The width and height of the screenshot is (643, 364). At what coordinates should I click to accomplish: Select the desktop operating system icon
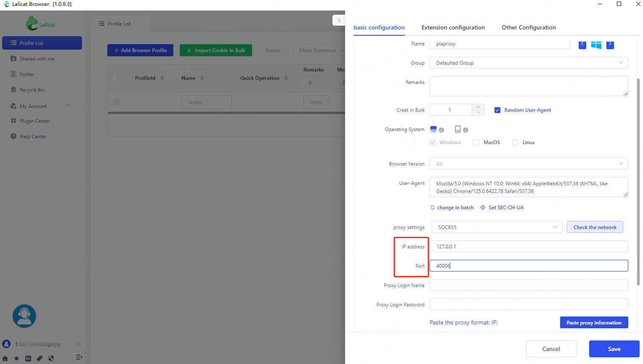(x=433, y=129)
